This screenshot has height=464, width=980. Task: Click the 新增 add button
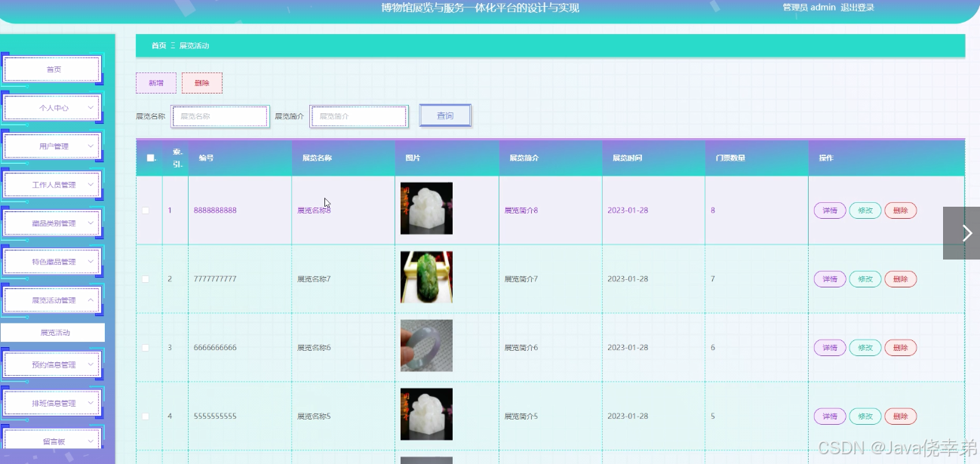[x=156, y=83]
